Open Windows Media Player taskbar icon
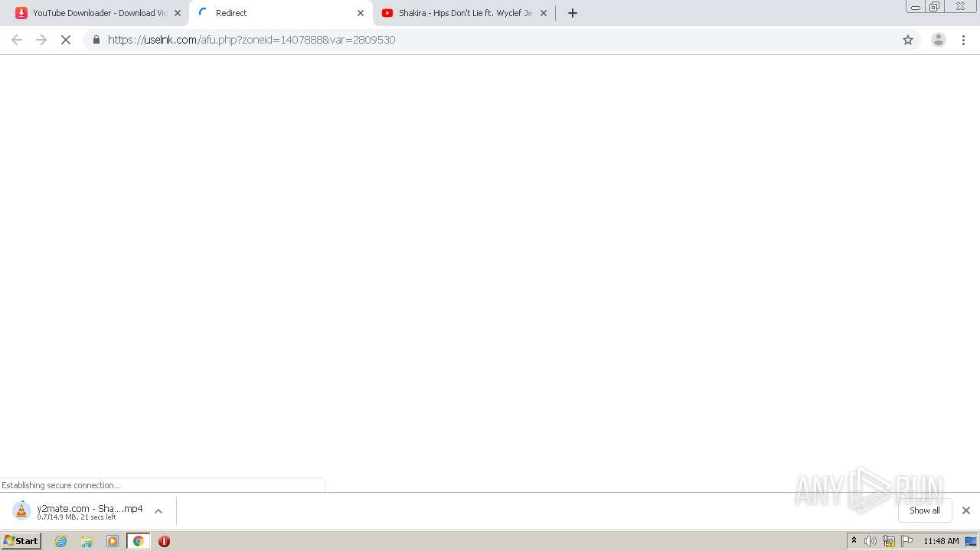Screen dimensions: 980x551 pos(113,541)
